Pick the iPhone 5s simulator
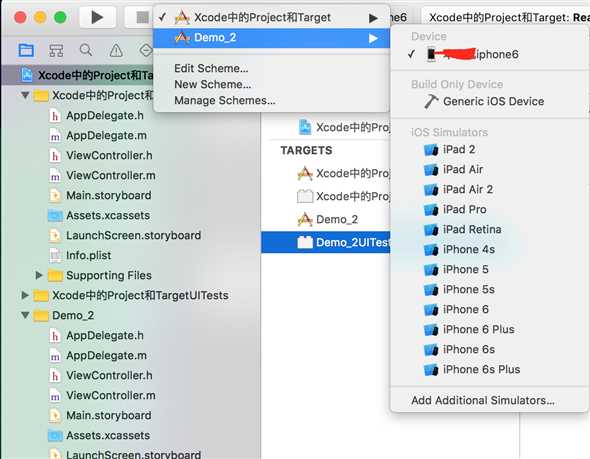Image resolution: width=590 pixels, height=459 pixels. coord(490,290)
